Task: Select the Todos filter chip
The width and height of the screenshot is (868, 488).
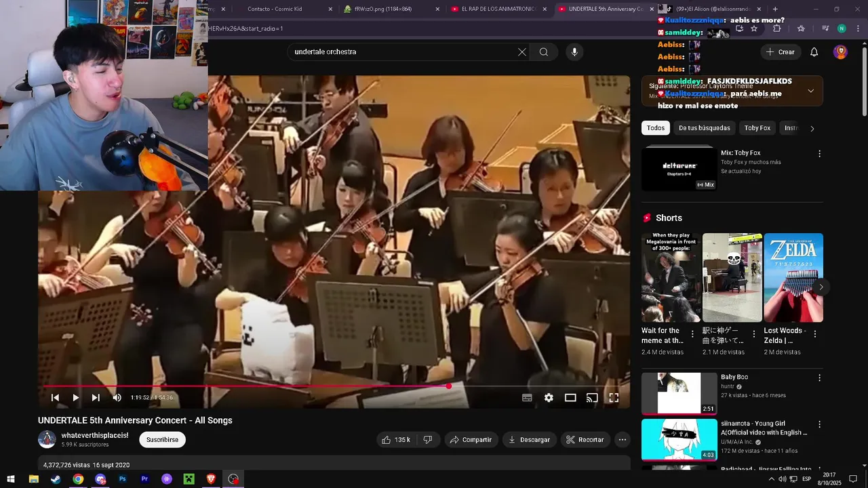Action: pos(656,128)
